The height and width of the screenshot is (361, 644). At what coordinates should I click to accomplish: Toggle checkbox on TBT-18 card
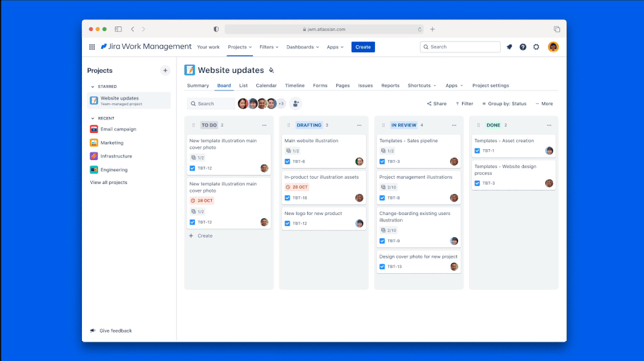click(288, 198)
